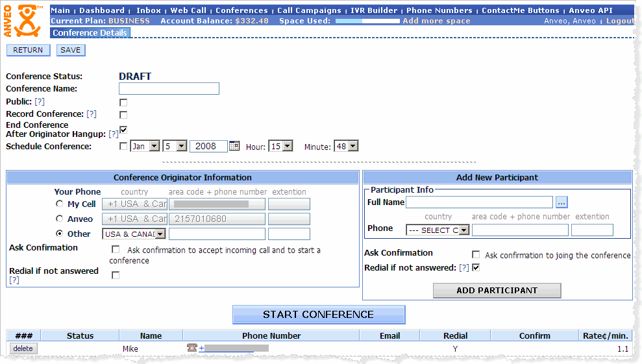
Task: Expand the Hour dropdown
Action: [x=281, y=147]
